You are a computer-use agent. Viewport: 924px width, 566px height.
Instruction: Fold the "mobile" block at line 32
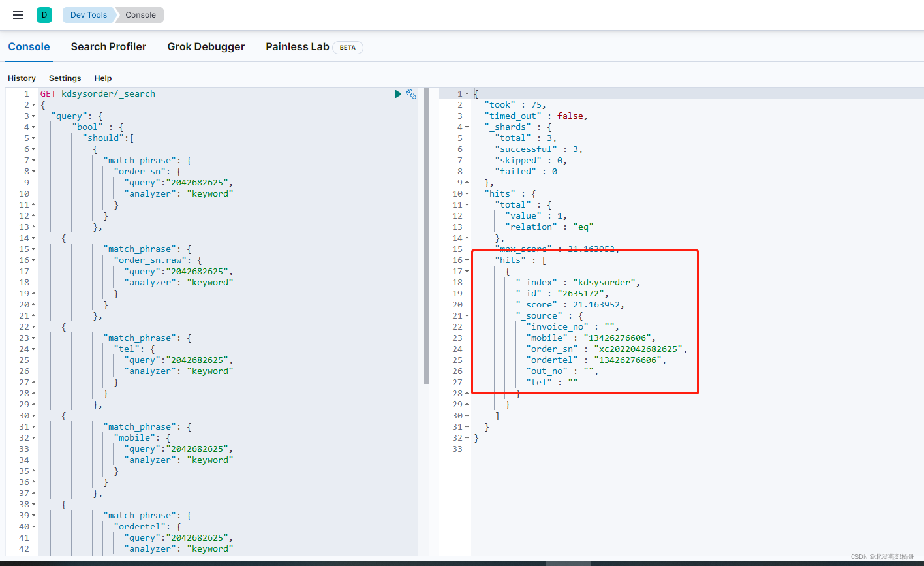pyautogui.click(x=33, y=438)
